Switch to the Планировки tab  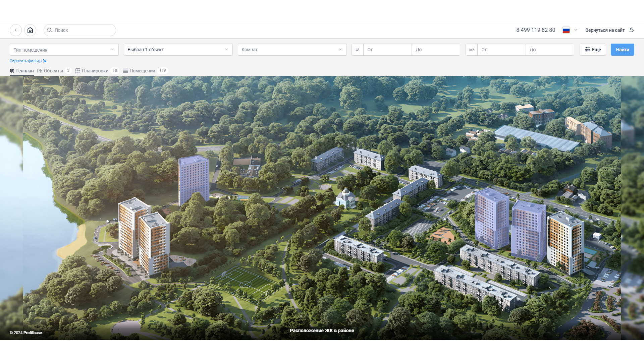97,71
